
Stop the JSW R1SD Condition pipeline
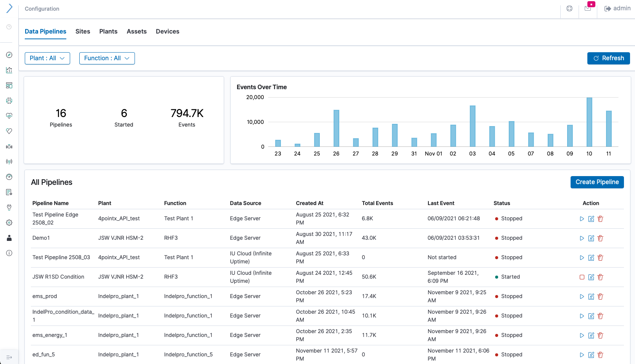click(582, 277)
